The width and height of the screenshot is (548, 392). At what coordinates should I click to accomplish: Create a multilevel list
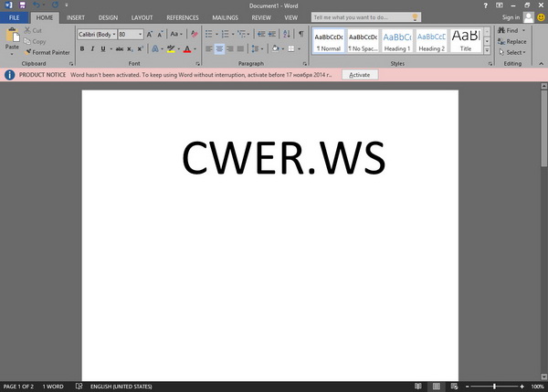click(241, 34)
